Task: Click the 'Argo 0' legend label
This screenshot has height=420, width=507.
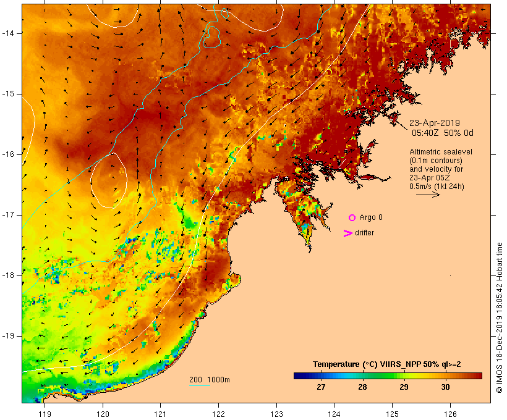Action: click(371, 217)
